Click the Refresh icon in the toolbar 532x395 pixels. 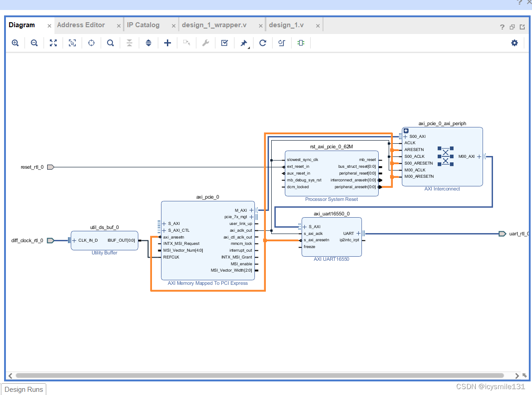[263, 43]
